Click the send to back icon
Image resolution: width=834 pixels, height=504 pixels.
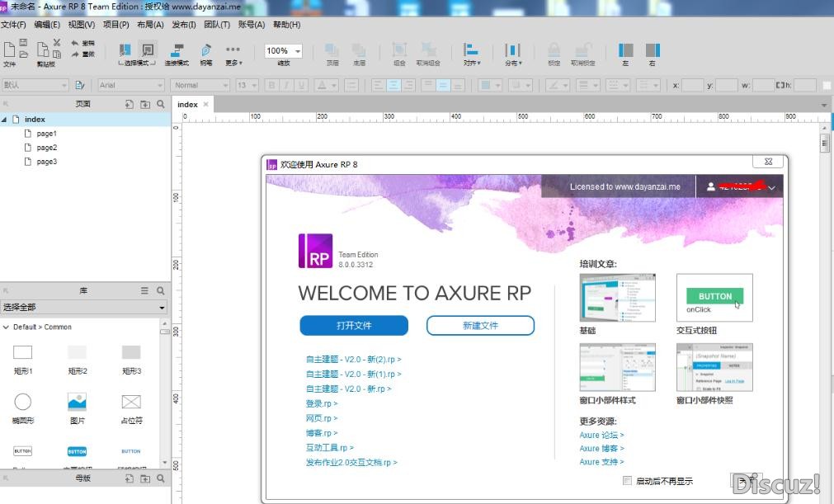tap(359, 50)
